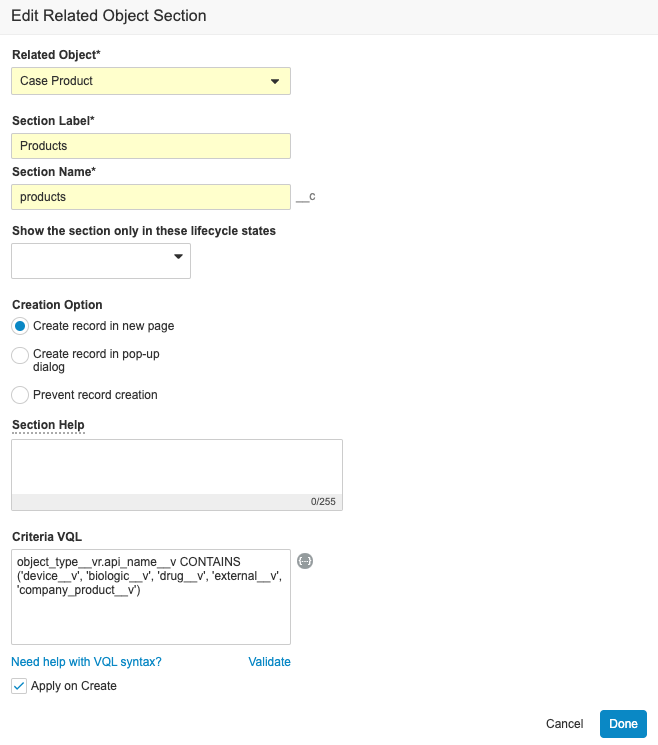
Task: Click the Section Label Products field
Action: tap(151, 146)
